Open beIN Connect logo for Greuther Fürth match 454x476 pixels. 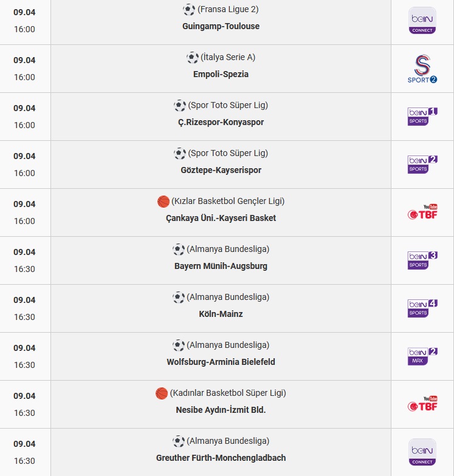coord(422,452)
